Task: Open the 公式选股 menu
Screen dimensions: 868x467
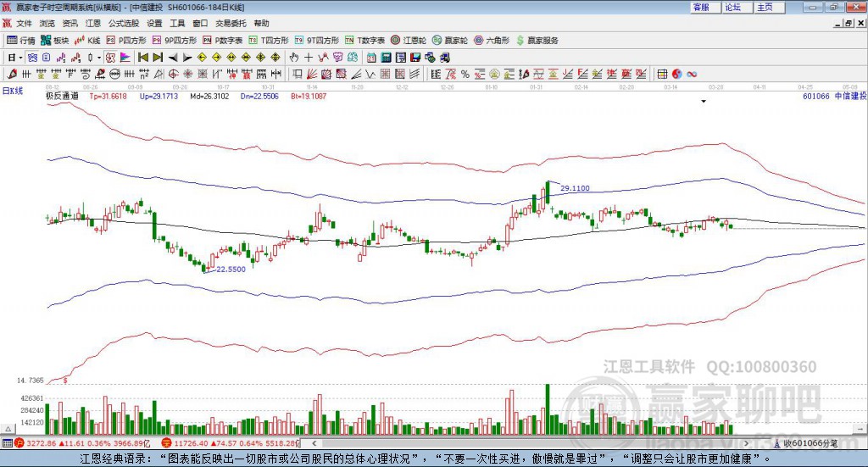Action: 123,23
